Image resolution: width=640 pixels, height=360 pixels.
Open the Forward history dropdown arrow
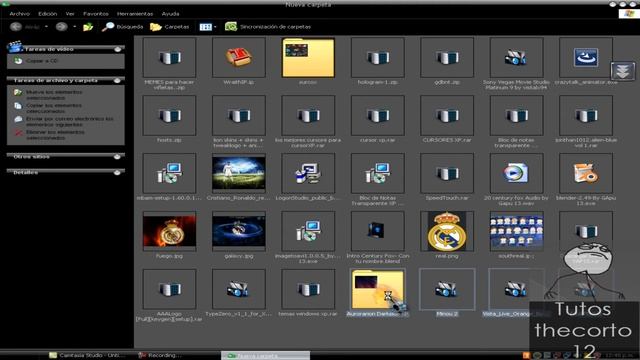(75, 27)
